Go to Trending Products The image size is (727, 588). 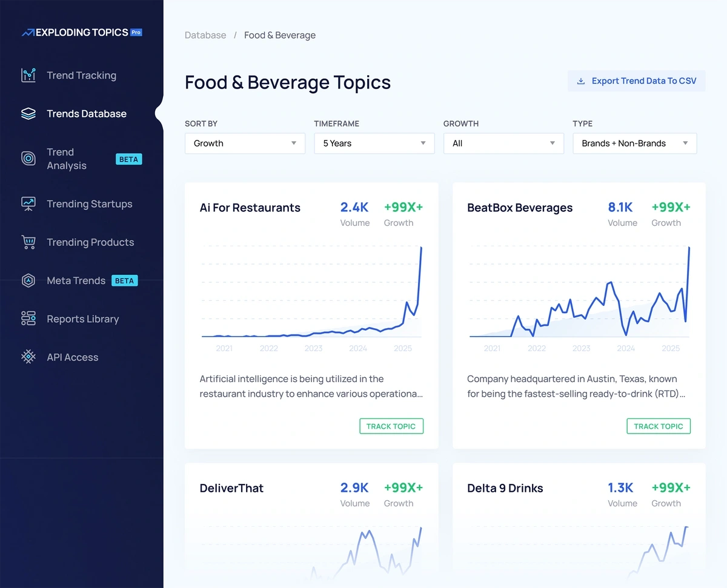[x=90, y=242]
